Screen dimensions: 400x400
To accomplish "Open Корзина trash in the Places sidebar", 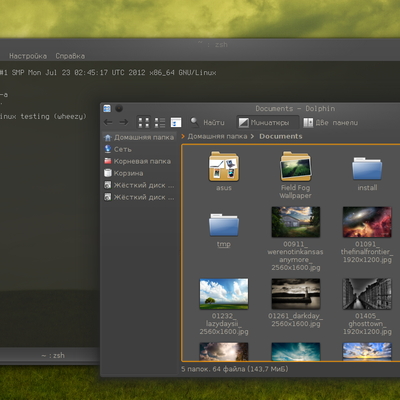I will point(139,173).
